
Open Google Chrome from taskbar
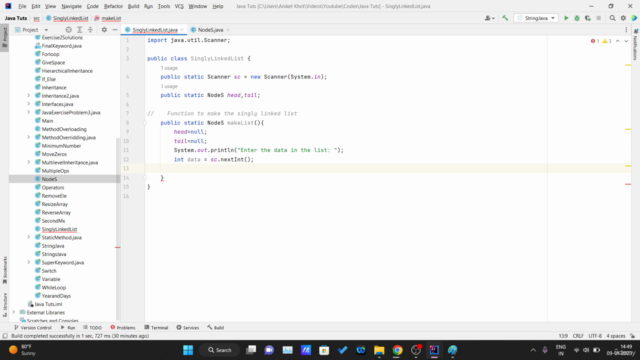(397, 350)
